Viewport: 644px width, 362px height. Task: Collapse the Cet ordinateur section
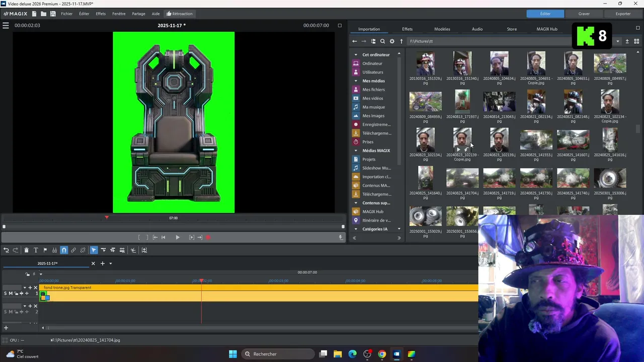click(356, 55)
